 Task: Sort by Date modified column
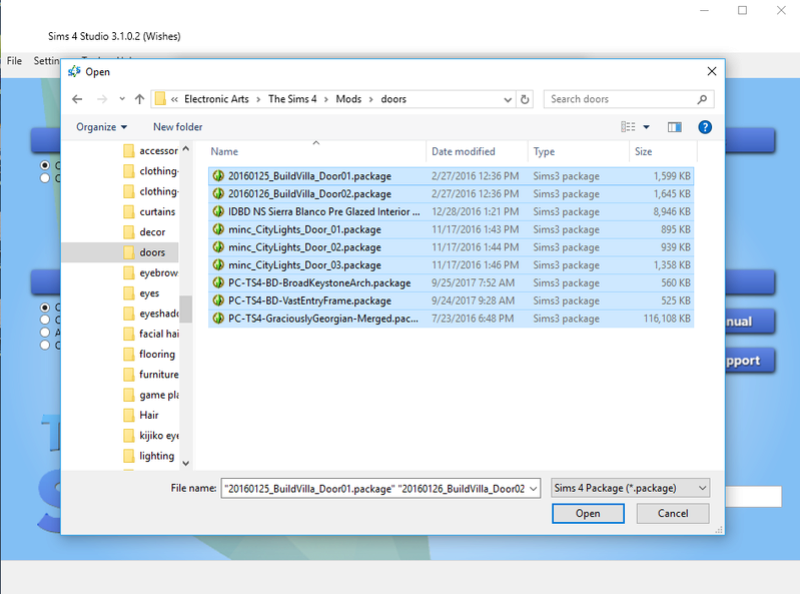463,152
